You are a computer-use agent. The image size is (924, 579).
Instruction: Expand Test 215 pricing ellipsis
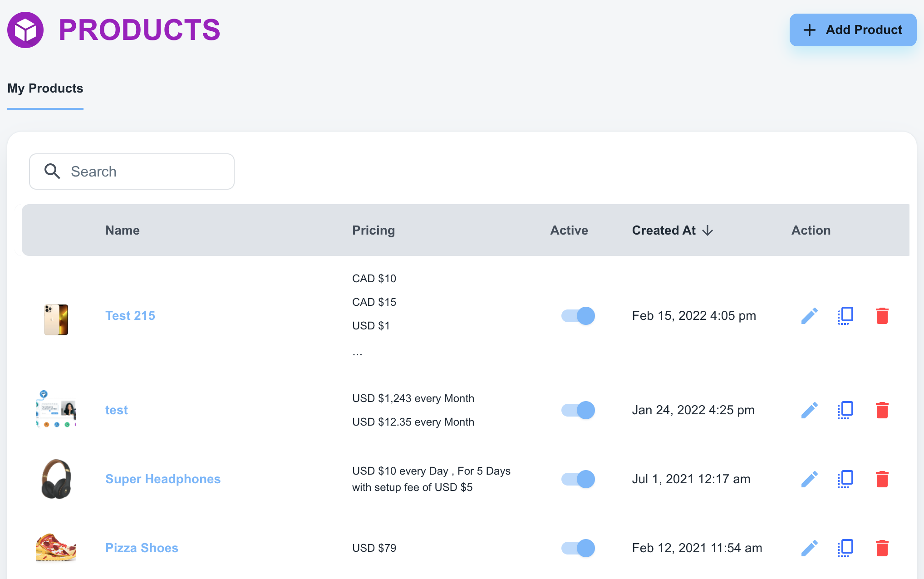point(357,353)
